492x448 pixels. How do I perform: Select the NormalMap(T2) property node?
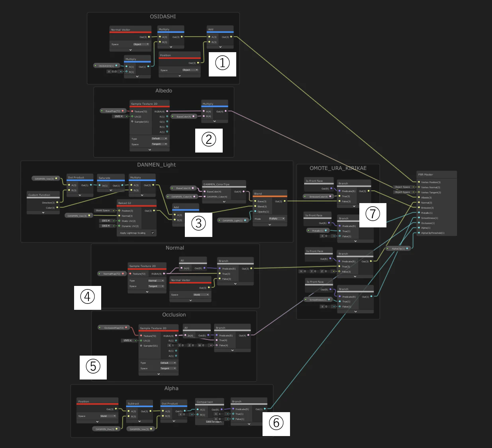(112, 274)
